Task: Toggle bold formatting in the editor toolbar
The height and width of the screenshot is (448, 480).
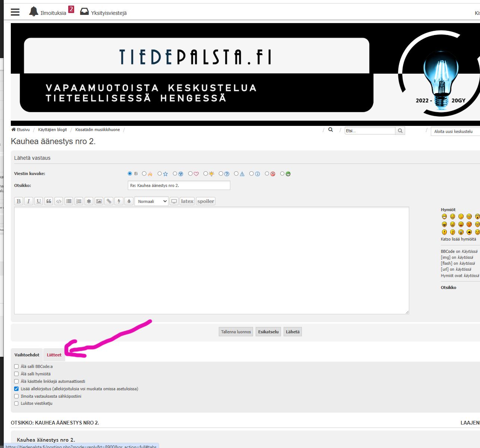Action: (x=19, y=201)
